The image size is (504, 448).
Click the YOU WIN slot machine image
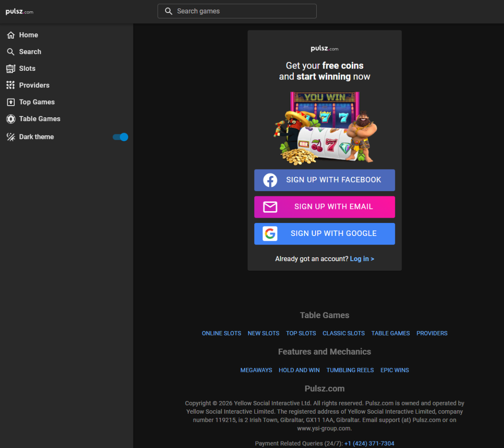tap(325, 128)
